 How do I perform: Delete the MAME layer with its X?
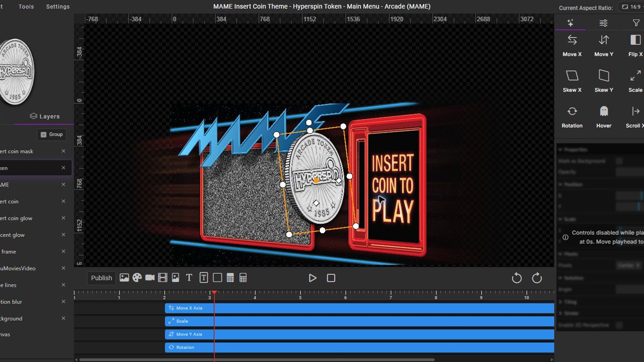[63, 185]
